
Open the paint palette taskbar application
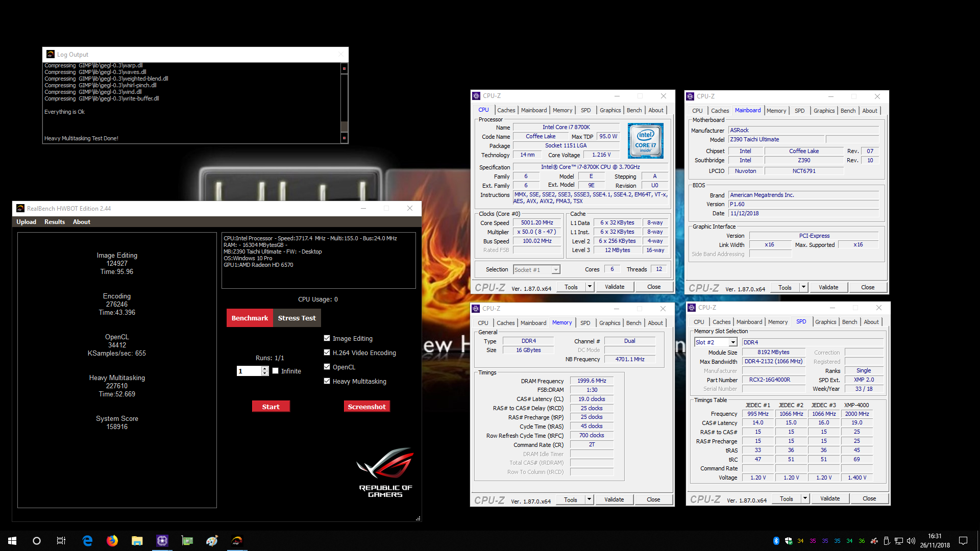(x=212, y=541)
